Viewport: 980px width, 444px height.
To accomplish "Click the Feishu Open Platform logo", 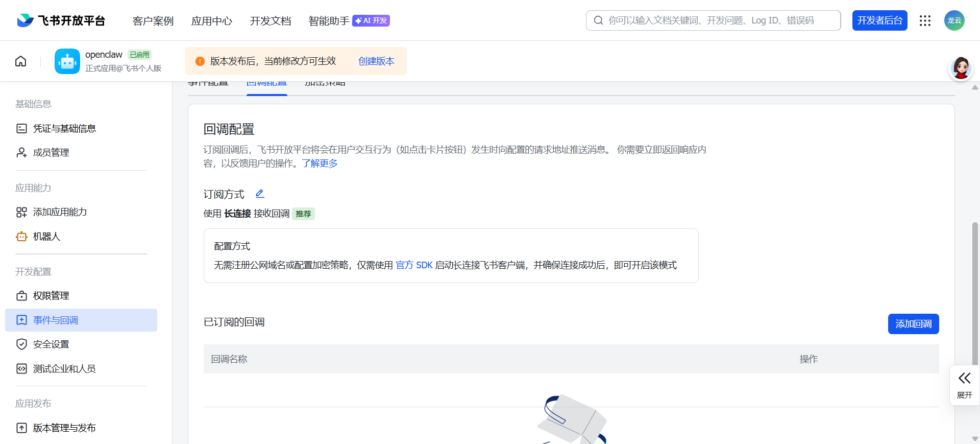I will click(x=61, y=20).
